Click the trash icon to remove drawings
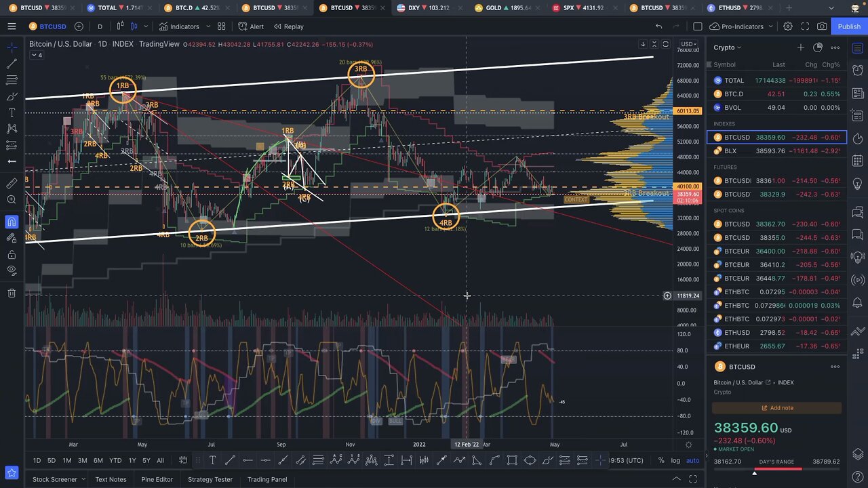The image size is (868, 488). click(12, 293)
